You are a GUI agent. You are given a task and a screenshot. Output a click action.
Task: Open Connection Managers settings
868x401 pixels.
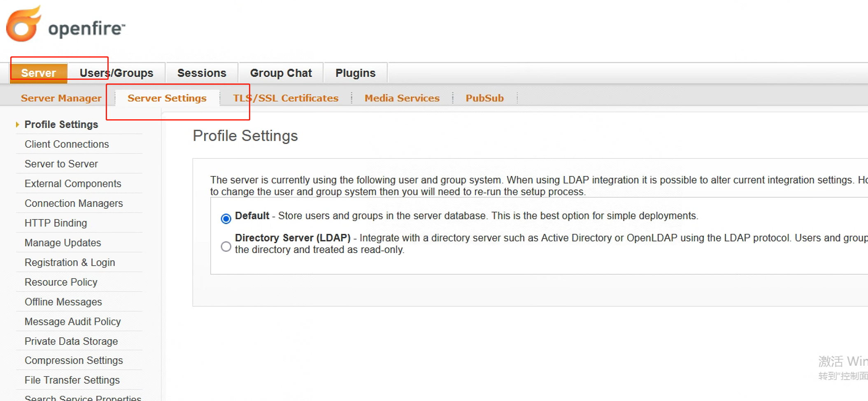pos(74,203)
